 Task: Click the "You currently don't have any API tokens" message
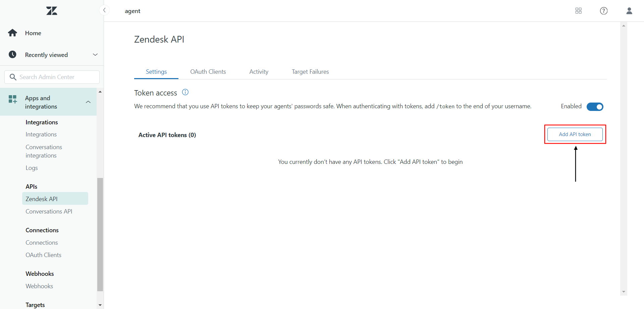(370, 162)
